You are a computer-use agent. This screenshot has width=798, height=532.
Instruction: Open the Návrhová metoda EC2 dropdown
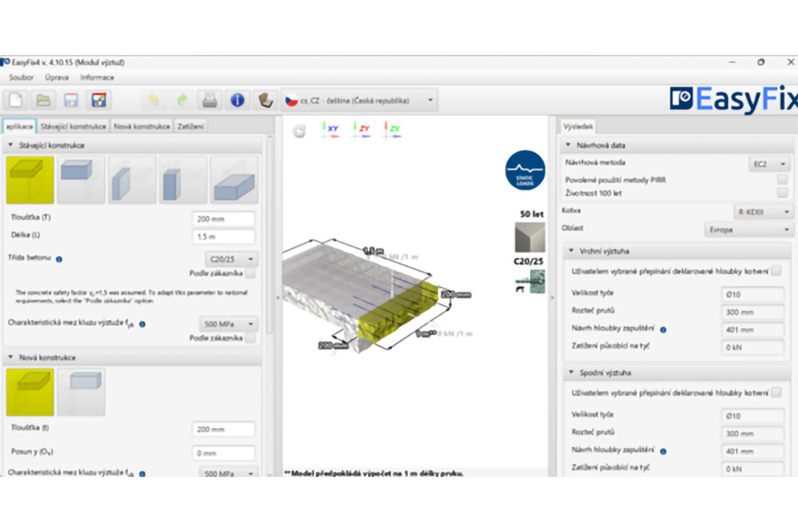click(769, 164)
